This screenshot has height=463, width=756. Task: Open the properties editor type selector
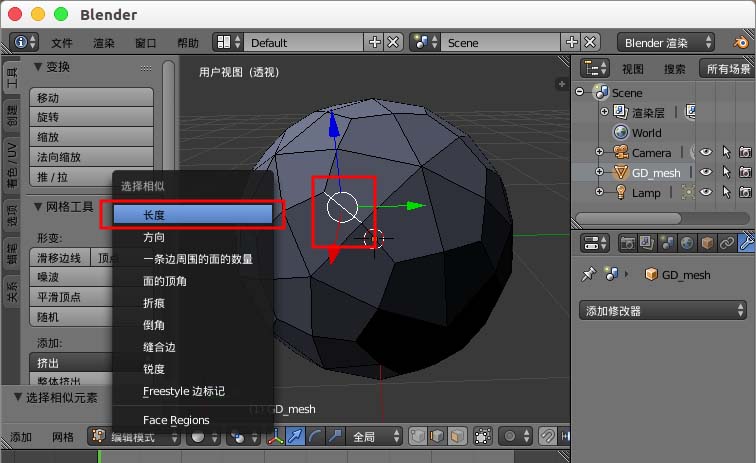594,243
